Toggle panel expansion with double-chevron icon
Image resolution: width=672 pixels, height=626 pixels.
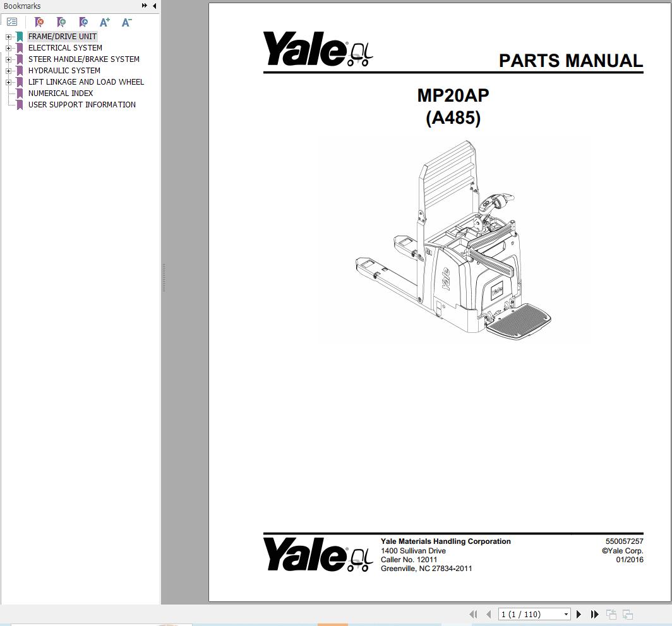tap(145, 6)
